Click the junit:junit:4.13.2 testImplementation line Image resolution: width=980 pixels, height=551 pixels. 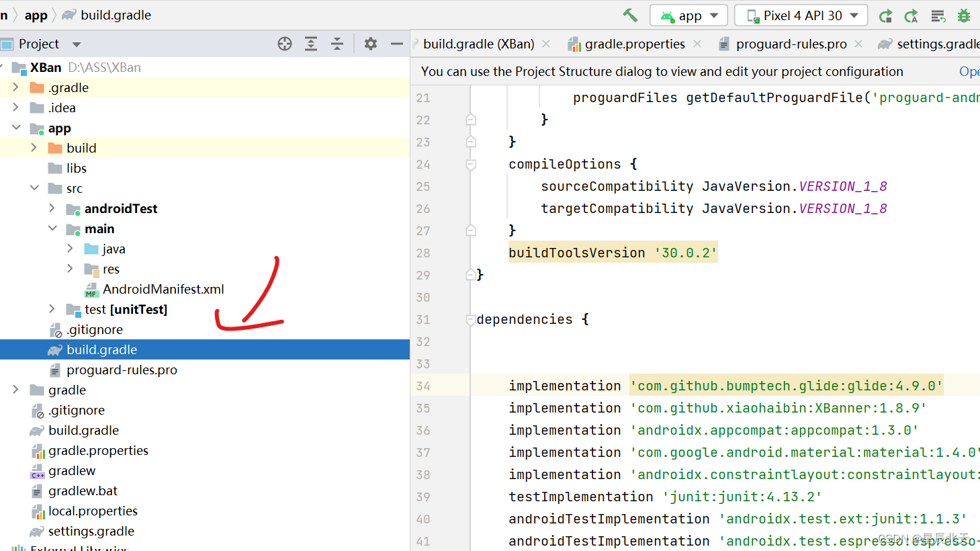point(665,497)
